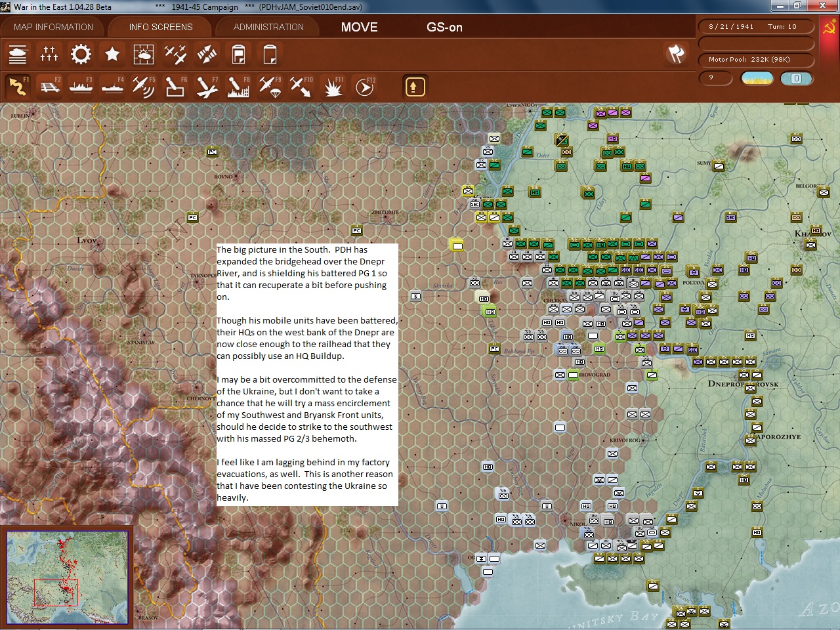Click the GS-on status label
Screen dimensions: 840x630
click(x=444, y=27)
